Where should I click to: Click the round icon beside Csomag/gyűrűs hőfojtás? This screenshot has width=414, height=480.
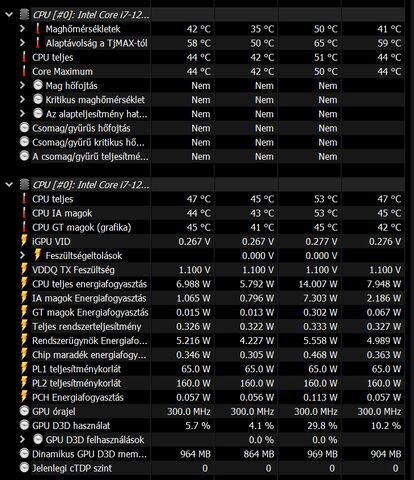click(x=24, y=128)
